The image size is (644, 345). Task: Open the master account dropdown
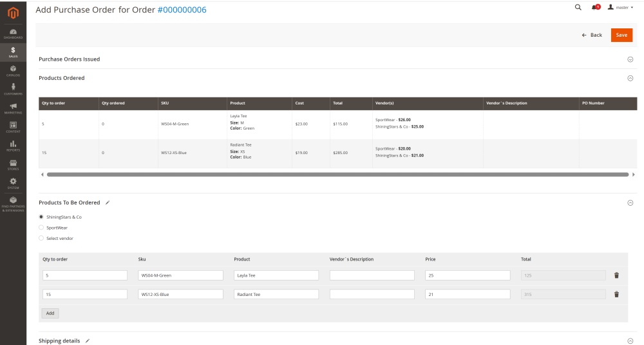point(620,7)
